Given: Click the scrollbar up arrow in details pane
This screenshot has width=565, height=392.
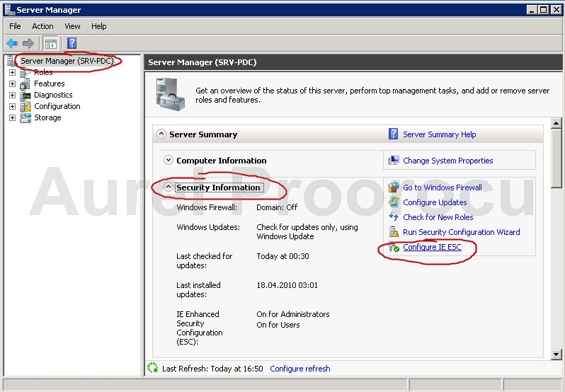Looking at the screenshot, I should pos(556,123).
